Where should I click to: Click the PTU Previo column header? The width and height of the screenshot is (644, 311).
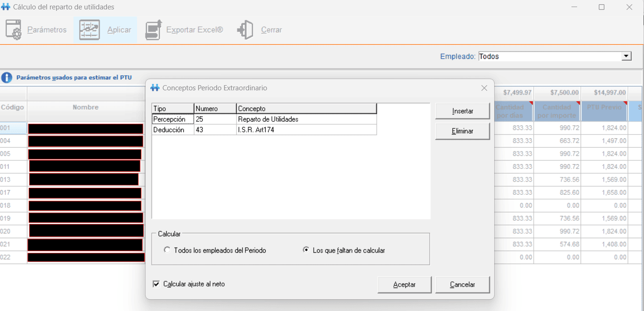pos(604,111)
